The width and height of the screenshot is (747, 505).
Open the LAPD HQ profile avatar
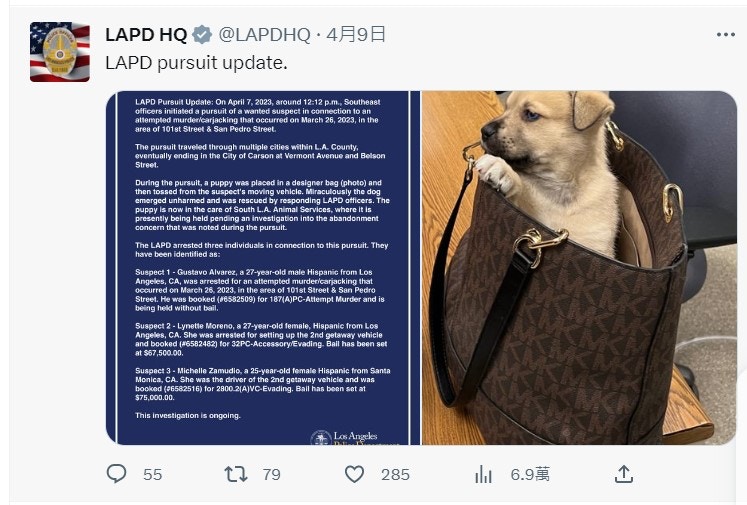click(60, 52)
